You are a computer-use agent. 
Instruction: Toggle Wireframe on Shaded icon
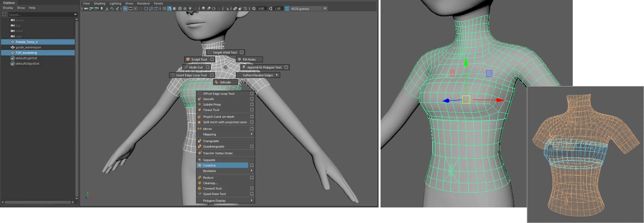(180, 8)
